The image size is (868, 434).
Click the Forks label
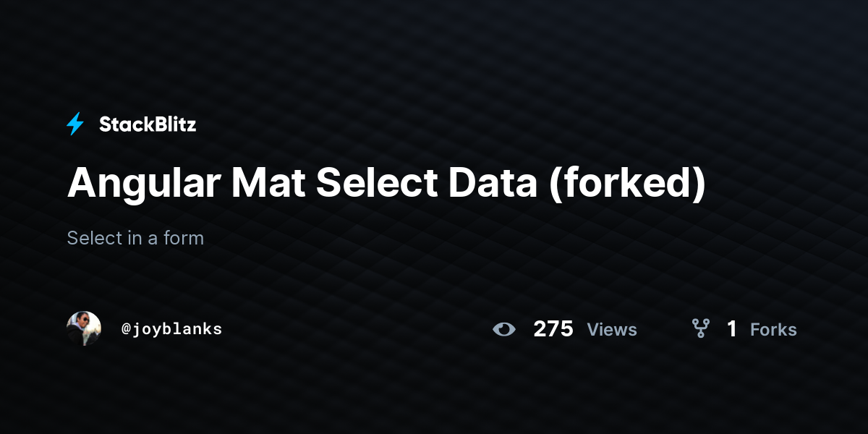tap(773, 330)
